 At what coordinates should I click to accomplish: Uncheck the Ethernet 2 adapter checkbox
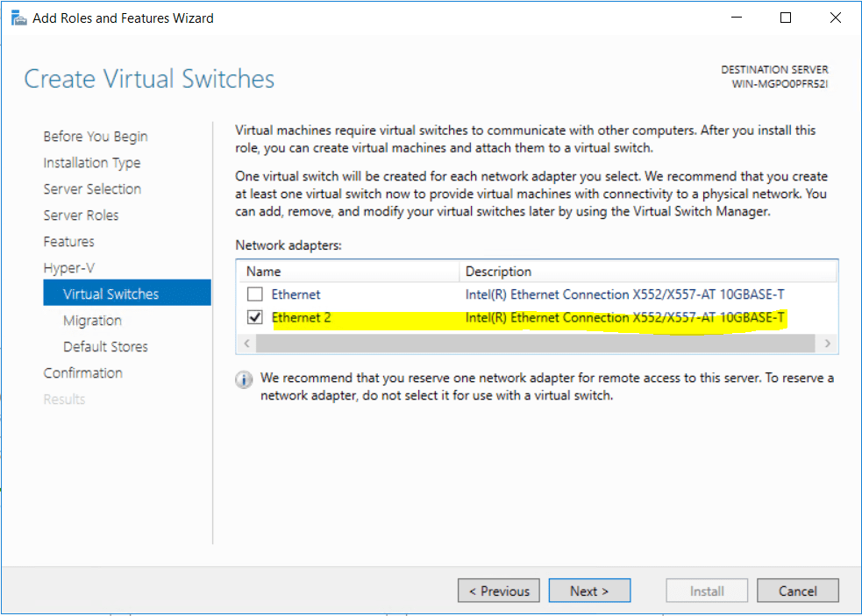coord(254,317)
